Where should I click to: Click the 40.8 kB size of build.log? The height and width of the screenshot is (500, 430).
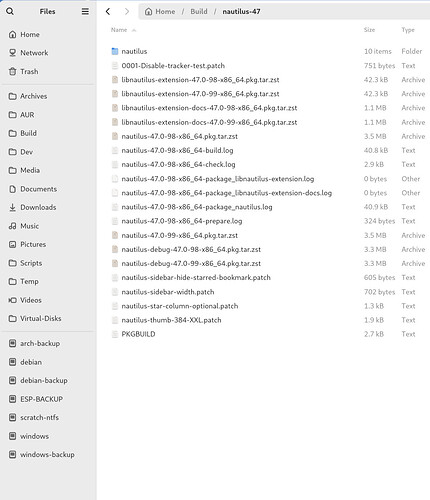pyautogui.click(x=376, y=150)
